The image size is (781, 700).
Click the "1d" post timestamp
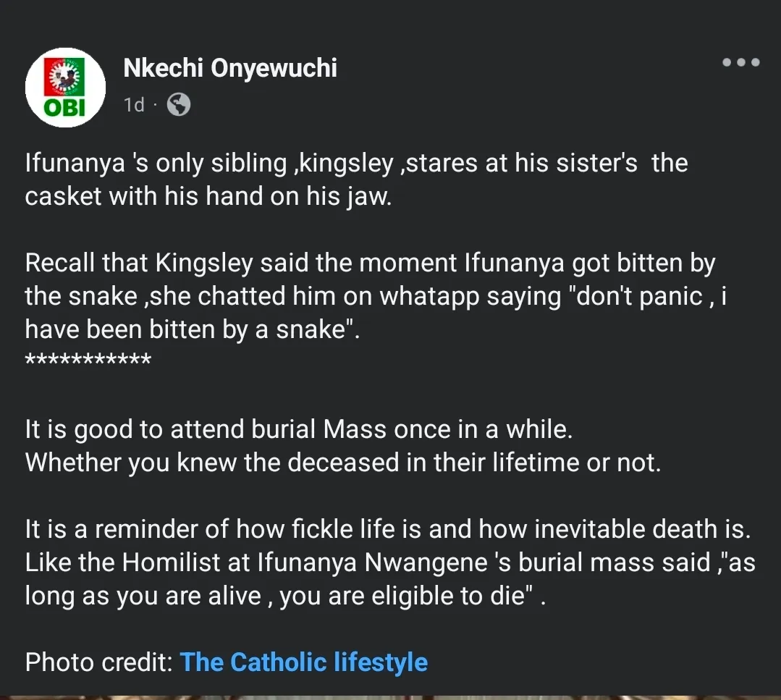tap(134, 105)
